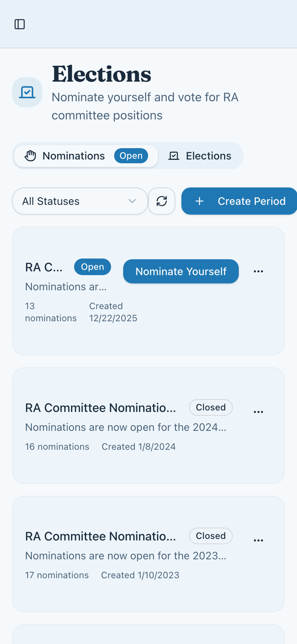This screenshot has height=644, width=297.
Task: Click the Open badge on Nominations tab
Action: point(131,156)
